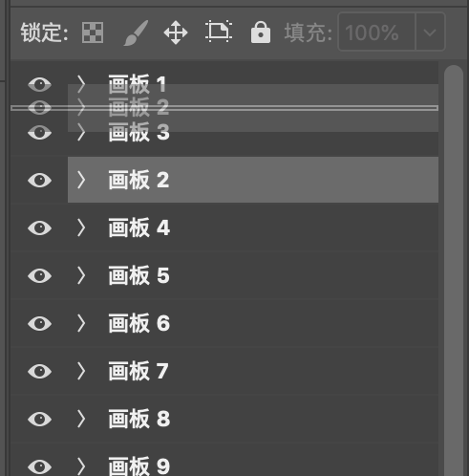Toggle lock position move-arrows icon
Viewport: 469px width, 476px height.
pyautogui.click(x=176, y=32)
